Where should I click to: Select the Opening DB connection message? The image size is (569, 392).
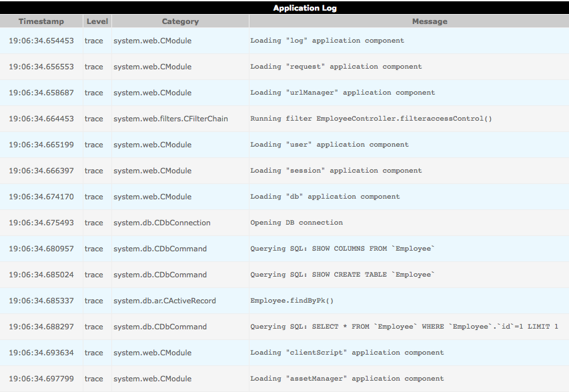coord(296,223)
